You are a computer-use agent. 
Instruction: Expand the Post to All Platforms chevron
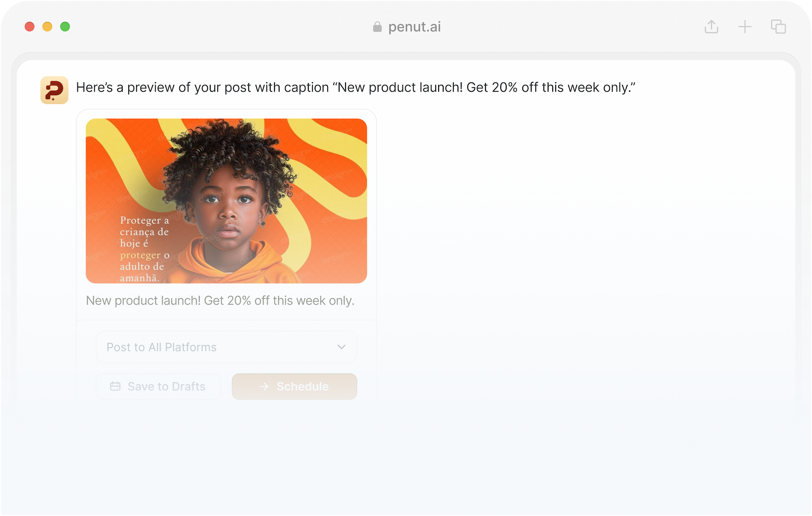[x=341, y=347]
